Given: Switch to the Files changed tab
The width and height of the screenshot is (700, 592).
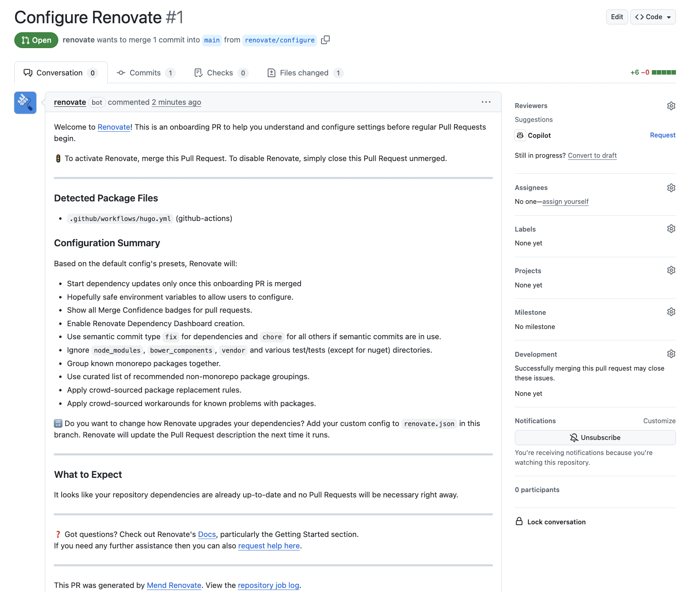Looking at the screenshot, I should 304,73.
